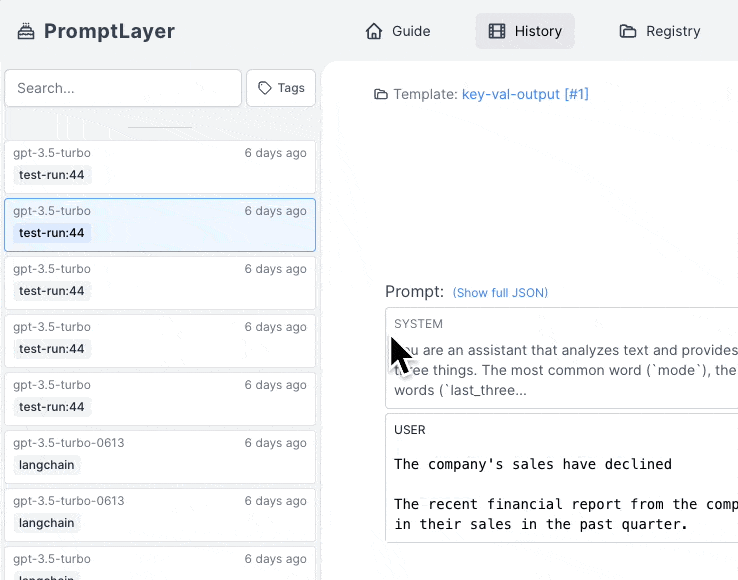Focus the Search input field
The image size is (738, 580).
pos(123,88)
